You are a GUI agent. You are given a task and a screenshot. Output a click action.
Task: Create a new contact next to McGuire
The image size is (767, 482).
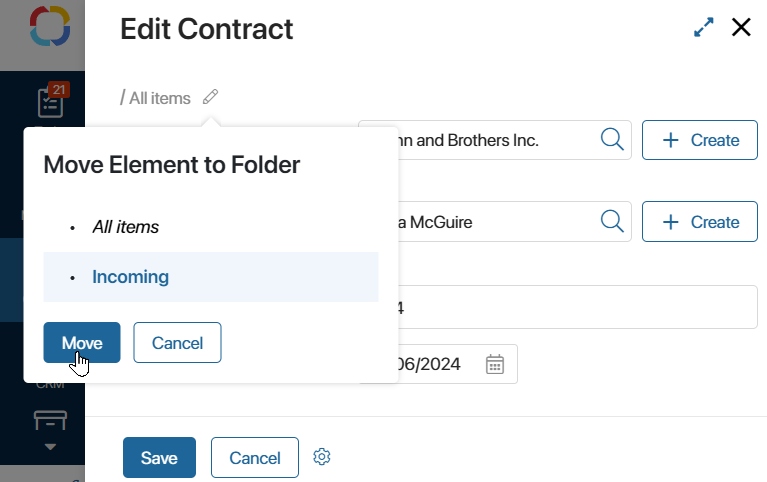click(699, 222)
